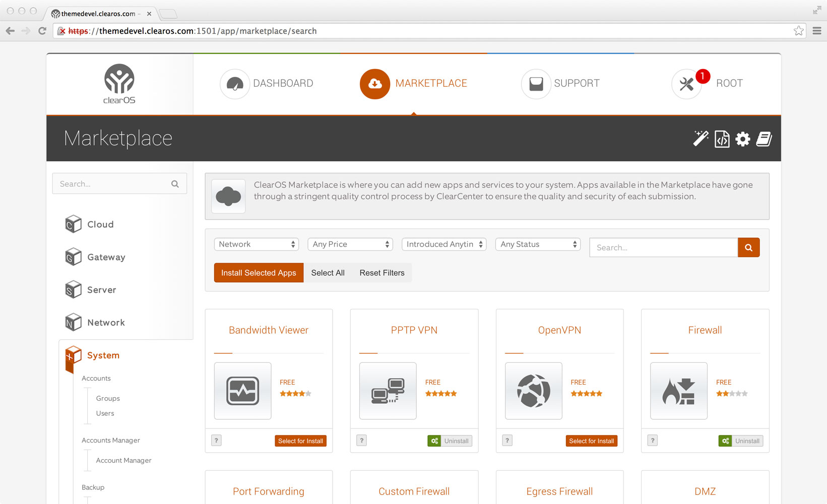Open help for Bandwidth Viewer
This screenshot has width=827, height=504.
pyautogui.click(x=216, y=440)
